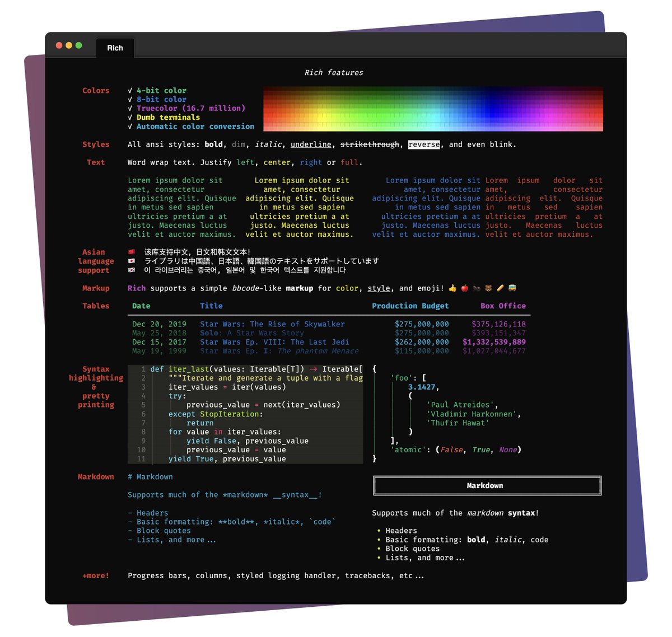Click the green zoom window button
The width and height of the screenshot is (672, 637).
79,45
